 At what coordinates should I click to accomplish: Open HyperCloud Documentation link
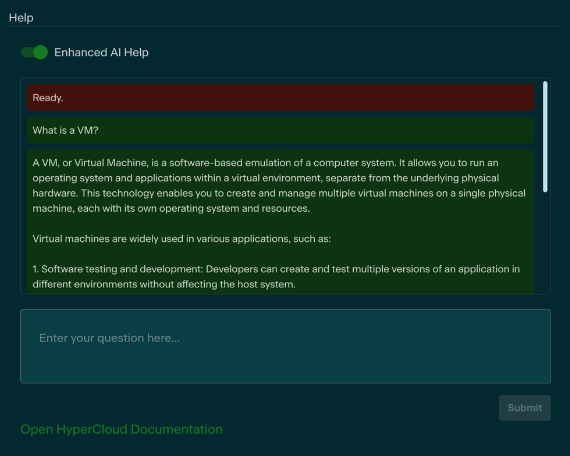click(121, 429)
